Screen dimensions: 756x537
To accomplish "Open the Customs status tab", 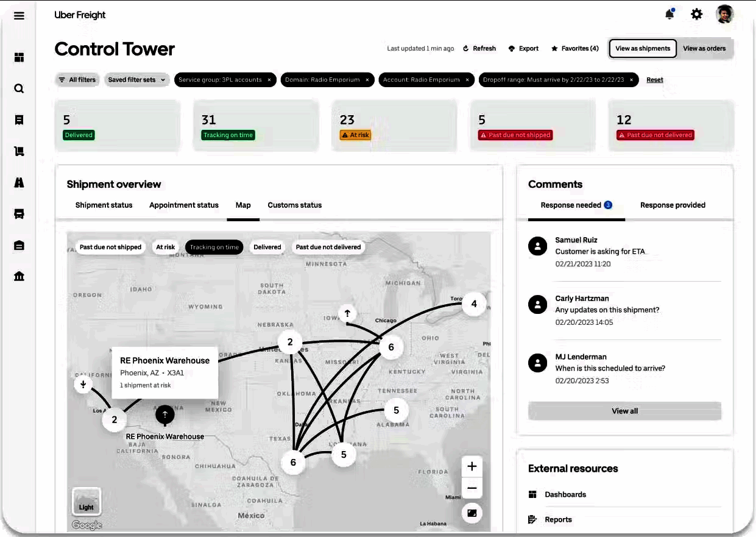I will pyautogui.click(x=295, y=205).
